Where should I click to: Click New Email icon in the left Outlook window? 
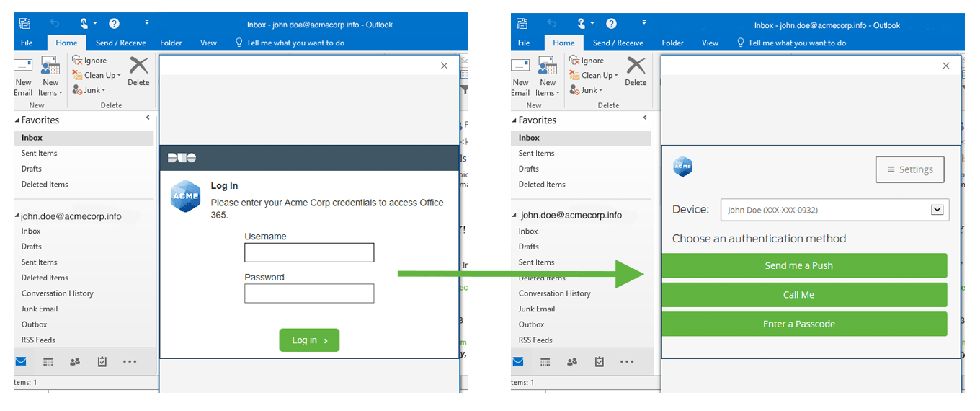[23, 71]
